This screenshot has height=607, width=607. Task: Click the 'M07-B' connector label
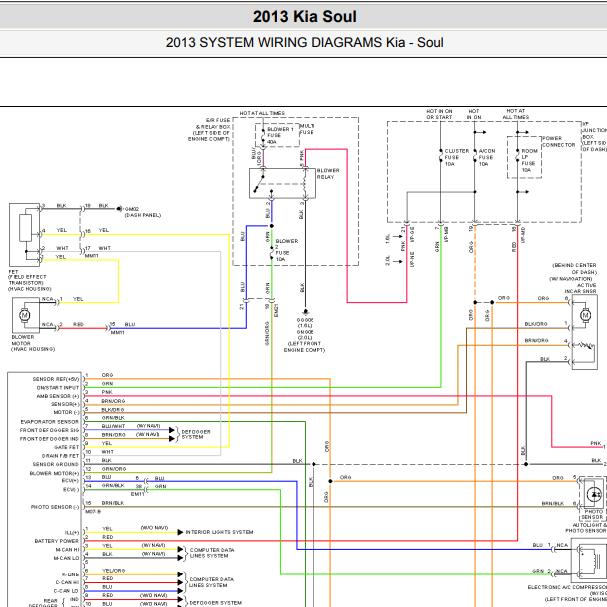pos(93,511)
